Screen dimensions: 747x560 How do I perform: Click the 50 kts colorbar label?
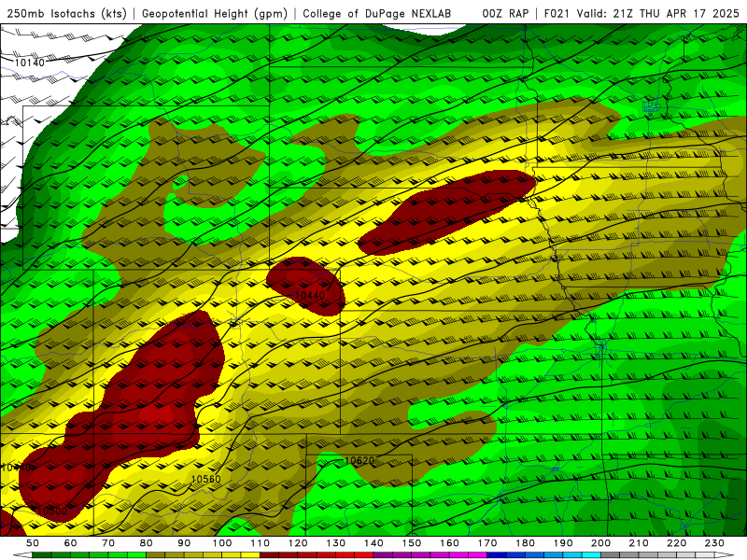pyautogui.click(x=33, y=543)
